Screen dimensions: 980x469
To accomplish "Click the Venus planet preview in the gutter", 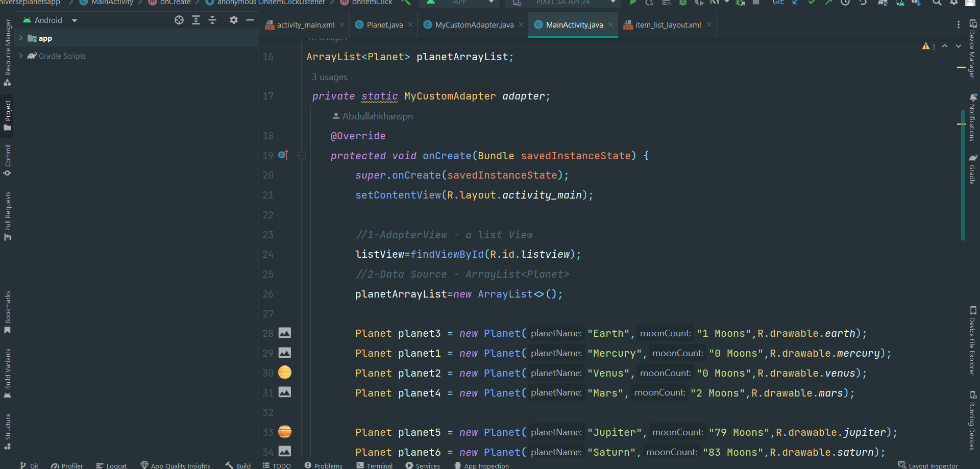I will point(285,373).
